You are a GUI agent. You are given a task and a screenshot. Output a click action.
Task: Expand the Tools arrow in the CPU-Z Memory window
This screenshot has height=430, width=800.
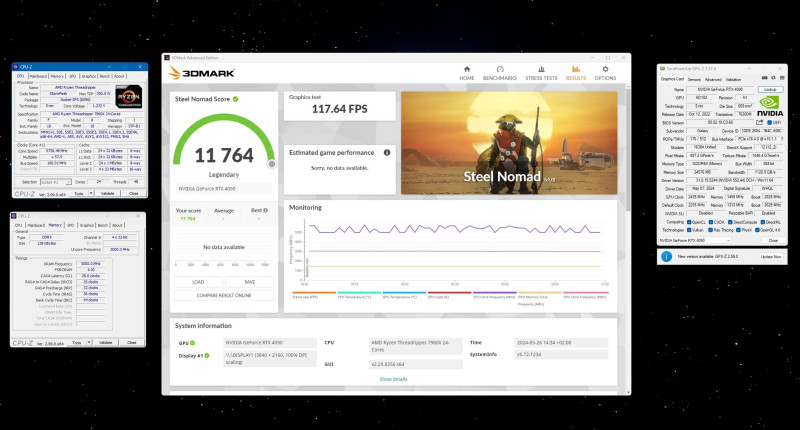click(x=89, y=343)
